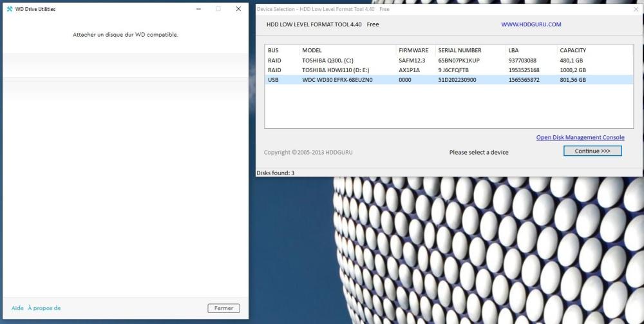Open the Aide link in WD Drive Utilities
The image size is (644, 324).
click(17, 308)
